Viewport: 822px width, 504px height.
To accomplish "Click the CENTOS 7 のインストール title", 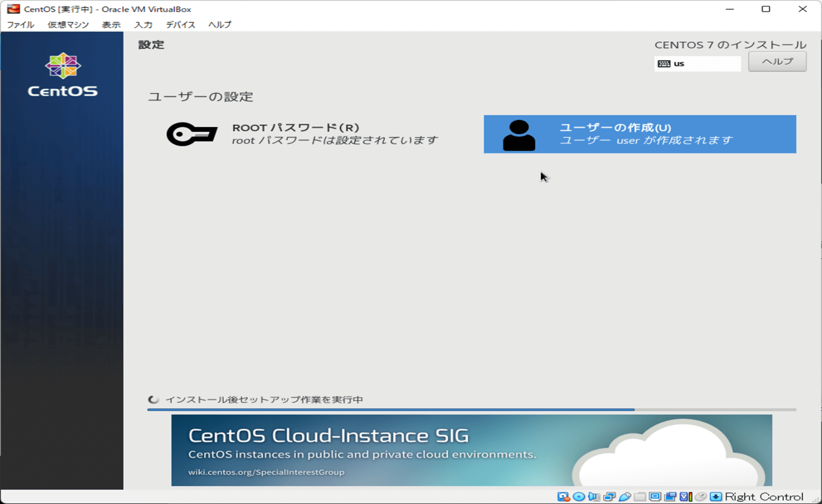I will pos(730,45).
